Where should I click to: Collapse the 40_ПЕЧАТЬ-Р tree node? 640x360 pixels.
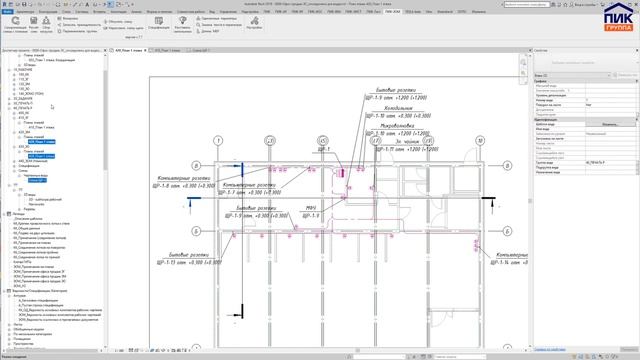pos(9,108)
